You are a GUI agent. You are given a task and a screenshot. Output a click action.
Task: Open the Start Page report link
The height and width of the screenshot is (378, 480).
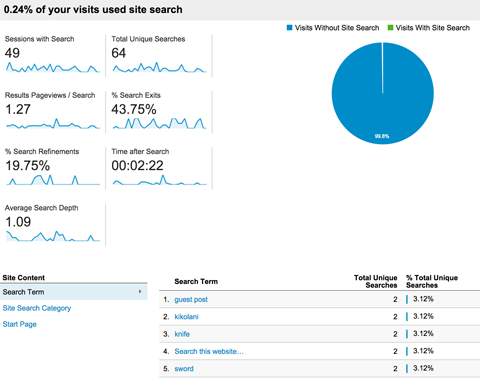pyautogui.click(x=20, y=324)
